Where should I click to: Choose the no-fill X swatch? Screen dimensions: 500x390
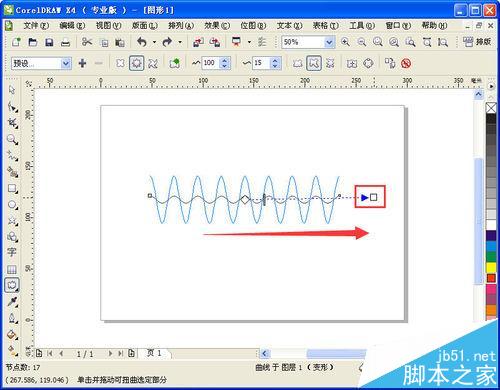click(x=491, y=108)
